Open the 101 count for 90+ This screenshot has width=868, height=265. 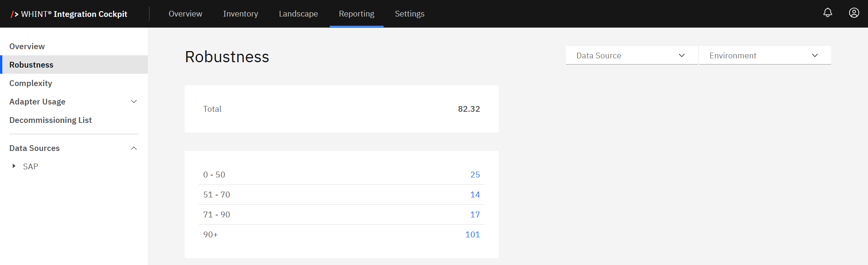(472, 235)
